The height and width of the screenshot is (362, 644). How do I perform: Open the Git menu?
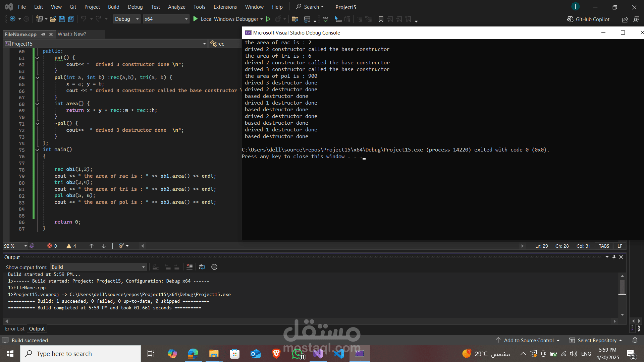click(73, 7)
